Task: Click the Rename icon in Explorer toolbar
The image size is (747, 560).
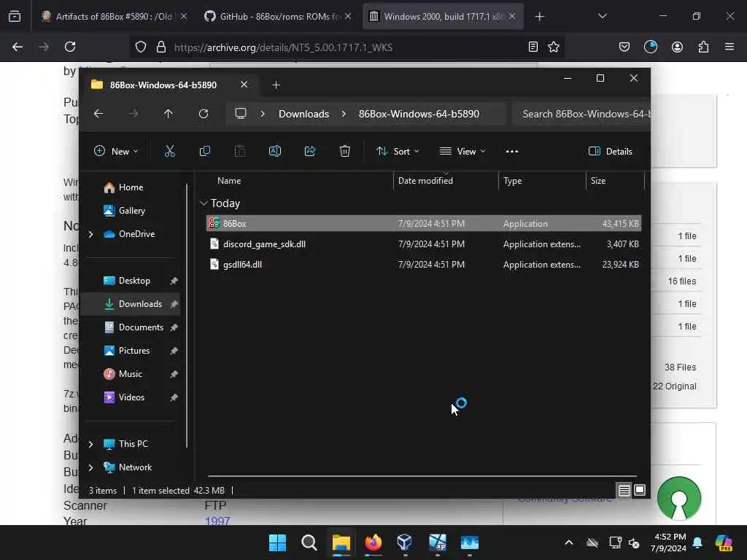Action: point(275,152)
